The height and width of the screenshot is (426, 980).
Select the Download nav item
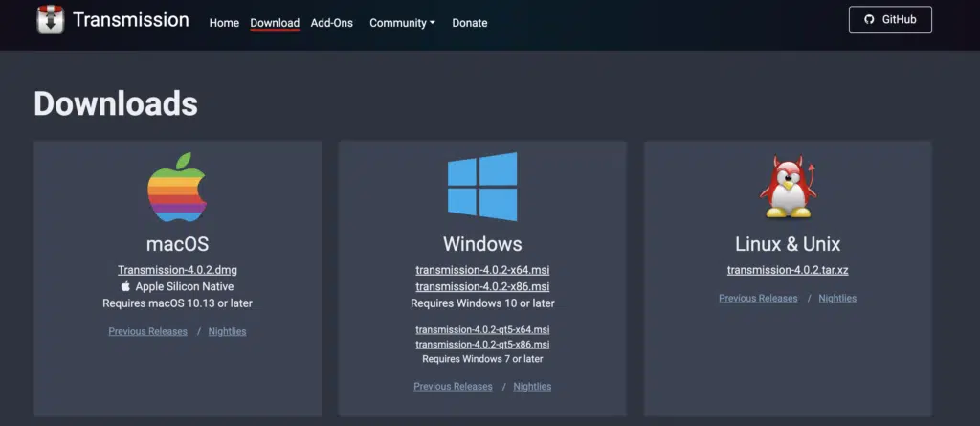pos(275,23)
